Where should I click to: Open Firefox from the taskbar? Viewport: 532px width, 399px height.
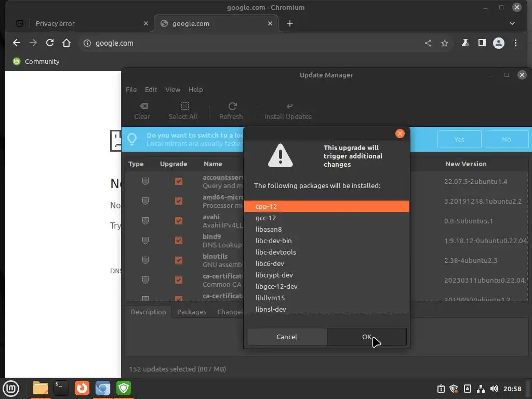[82, 389]
